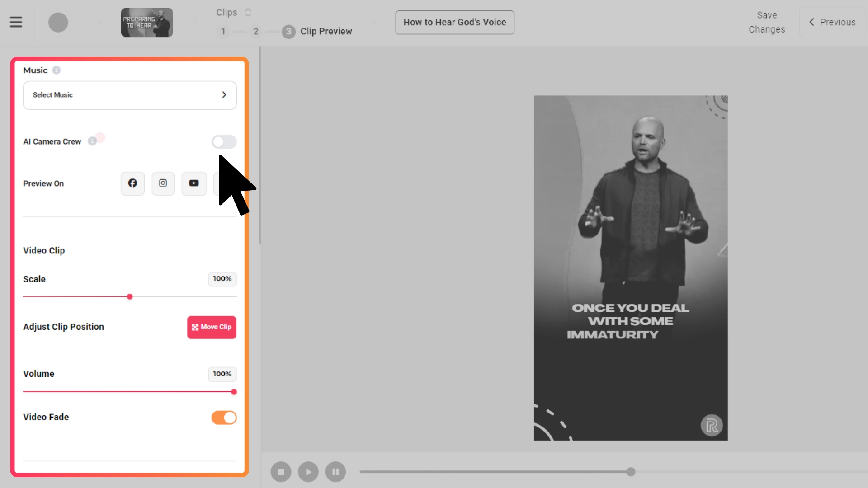The height and width of the screenshot is (488, 868).
Task: Go to step 1
Action: [223, 31]
